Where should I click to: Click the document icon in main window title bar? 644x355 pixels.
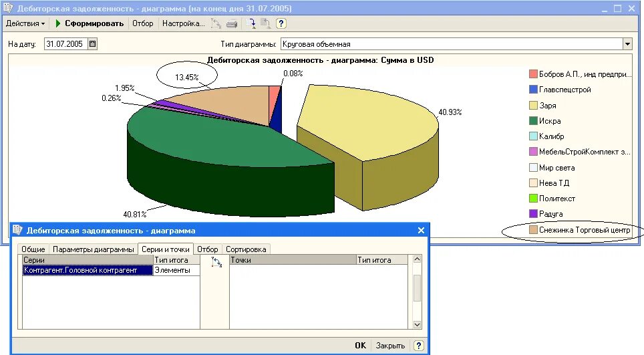coord(8,8)
